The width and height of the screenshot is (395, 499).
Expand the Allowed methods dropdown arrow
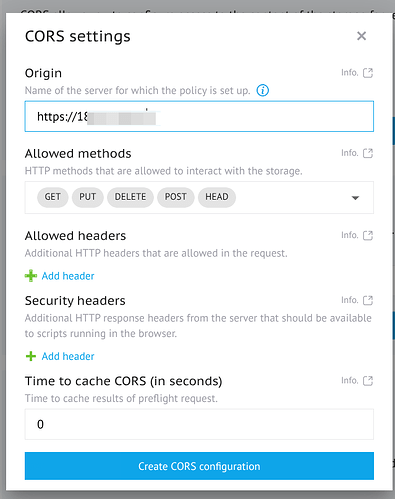(x=355, y=198)
